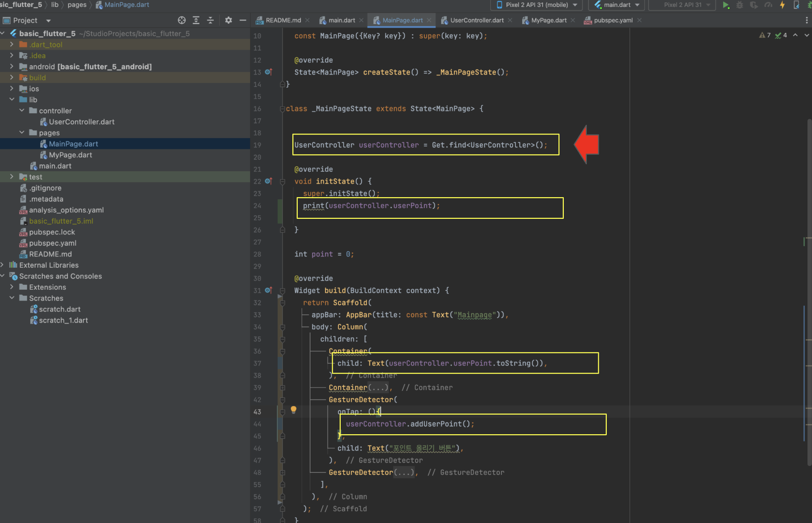812x523 pixels.
Task: Open the main.dart run configuration dropdown
Action: [617, 5]
